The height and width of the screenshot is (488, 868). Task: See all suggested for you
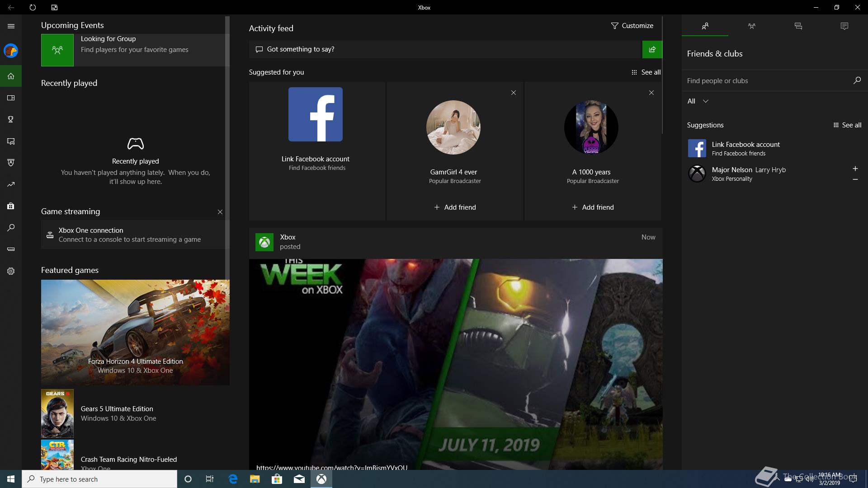click(x=646, y=72)
